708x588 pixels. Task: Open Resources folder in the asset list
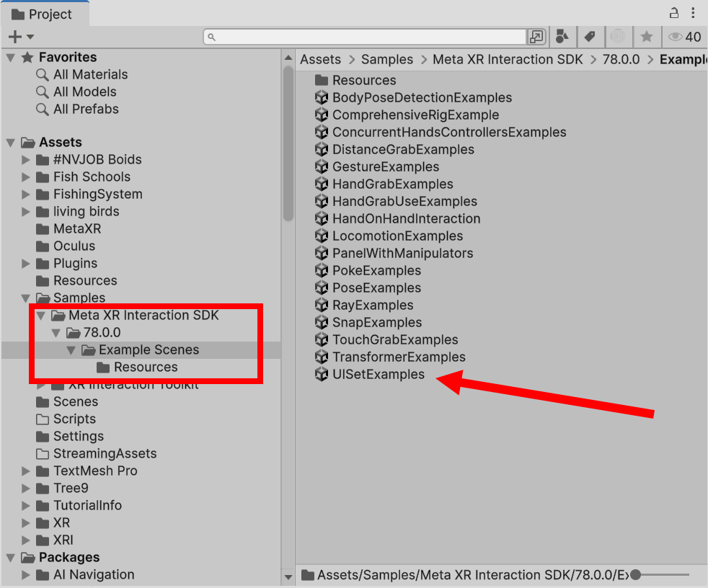point(355,80)
